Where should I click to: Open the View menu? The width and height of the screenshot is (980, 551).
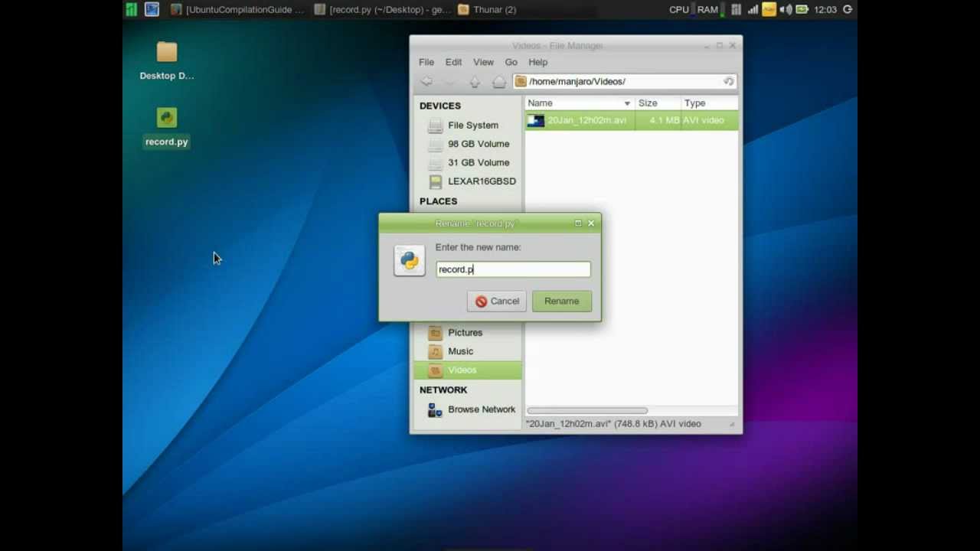(483, 62)
